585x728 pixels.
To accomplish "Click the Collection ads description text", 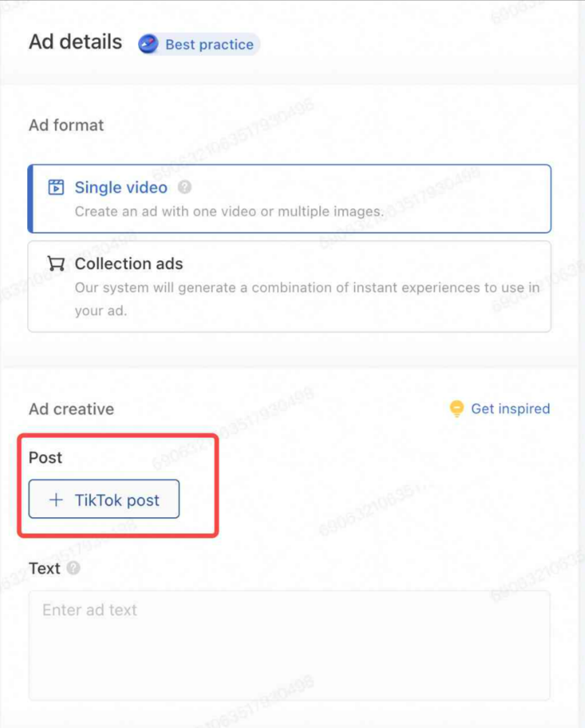I will [x=307, y=299].
